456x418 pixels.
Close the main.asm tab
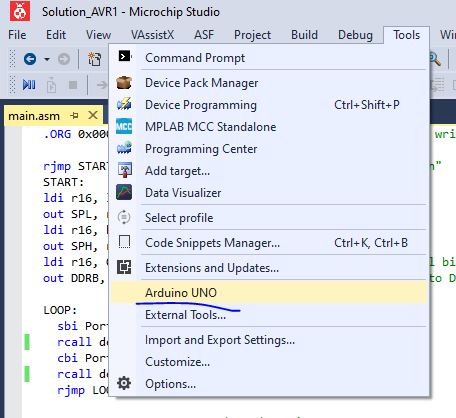[x=93, y=115]
